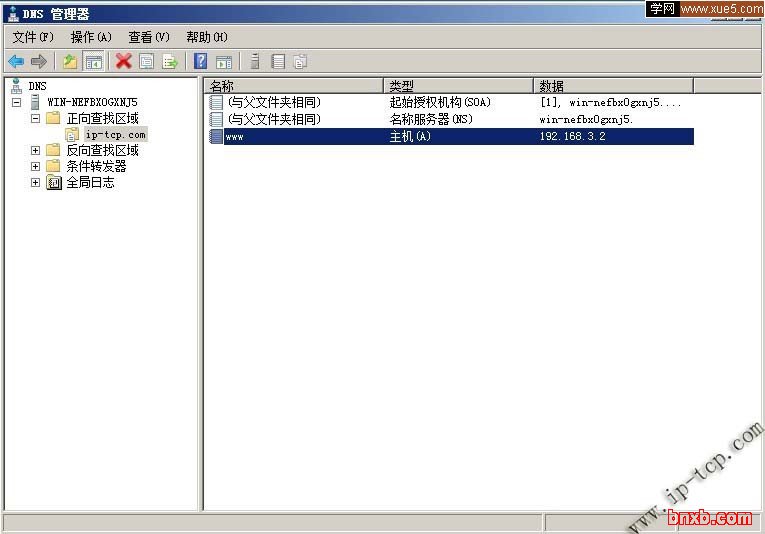
Task: Select the ip-tcp.com zone
Action: click(x=116, y=135)
